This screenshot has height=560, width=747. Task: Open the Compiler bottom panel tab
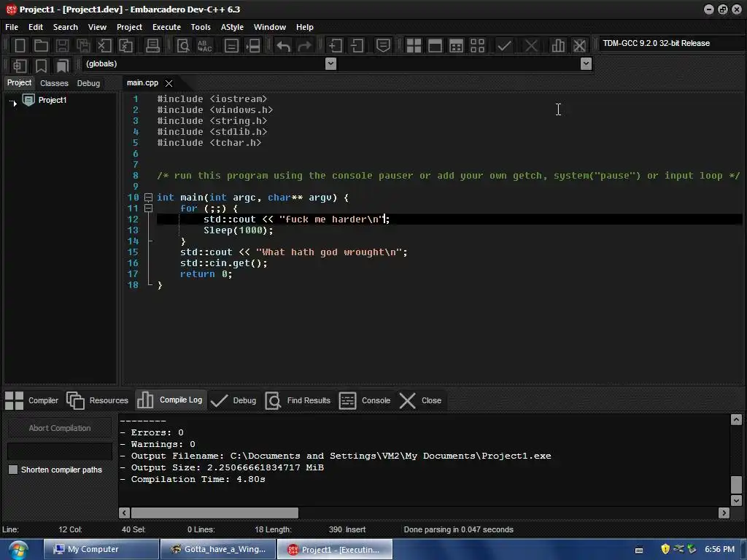click(32, 400)
